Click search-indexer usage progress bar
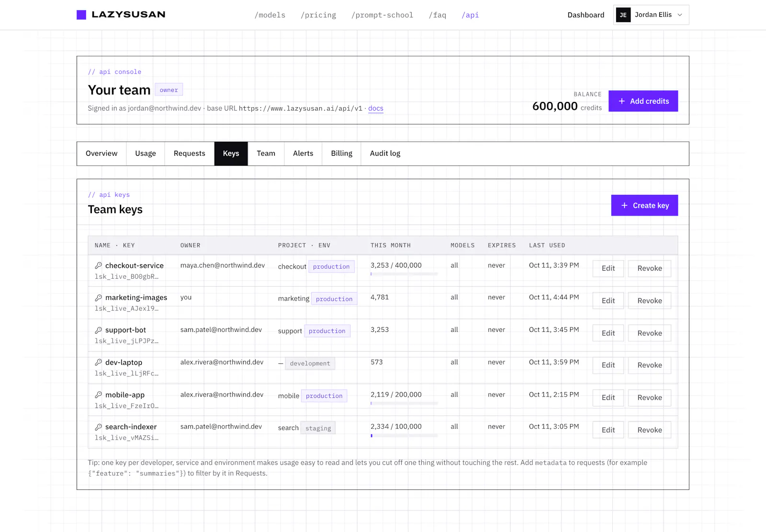Image resolution: width=766 pixels, height=532 pixels. click(404, 436)
